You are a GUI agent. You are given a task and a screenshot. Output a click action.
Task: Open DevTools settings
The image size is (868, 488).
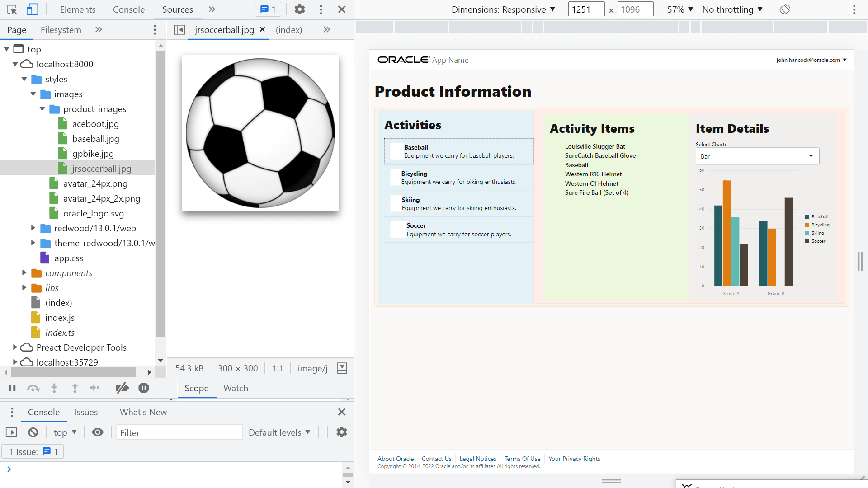[x=299, y=9]
